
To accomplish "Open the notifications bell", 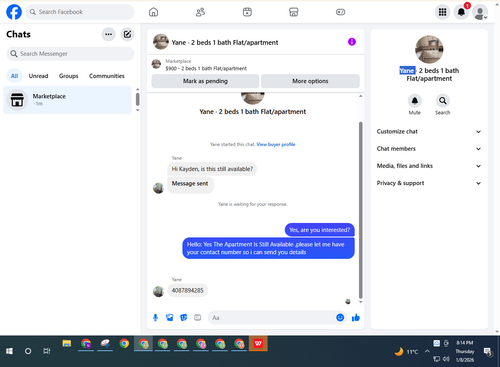I will pos(461,12).
